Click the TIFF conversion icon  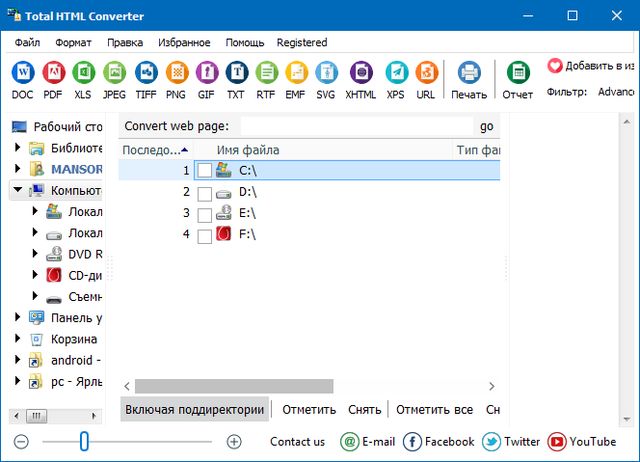[x=146, y=73]
